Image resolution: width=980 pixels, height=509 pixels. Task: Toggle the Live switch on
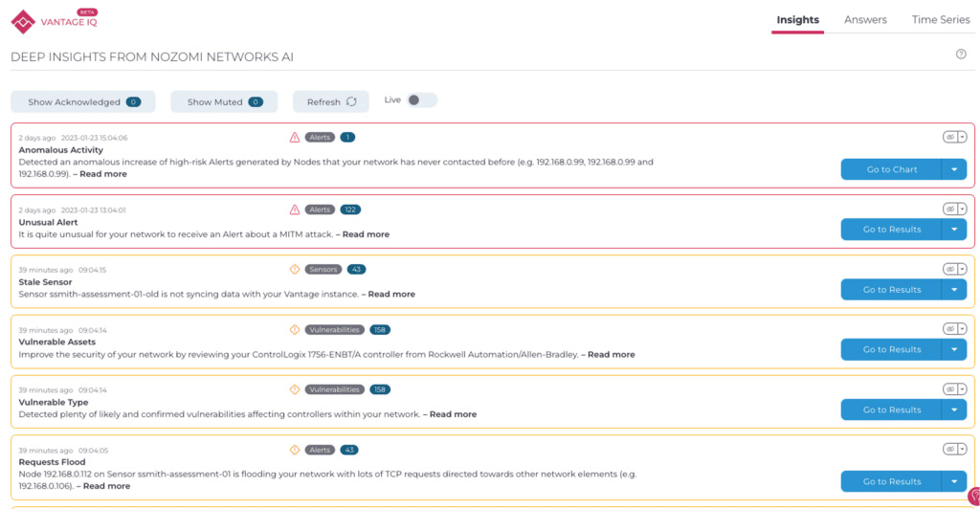[x=421, y=100]
